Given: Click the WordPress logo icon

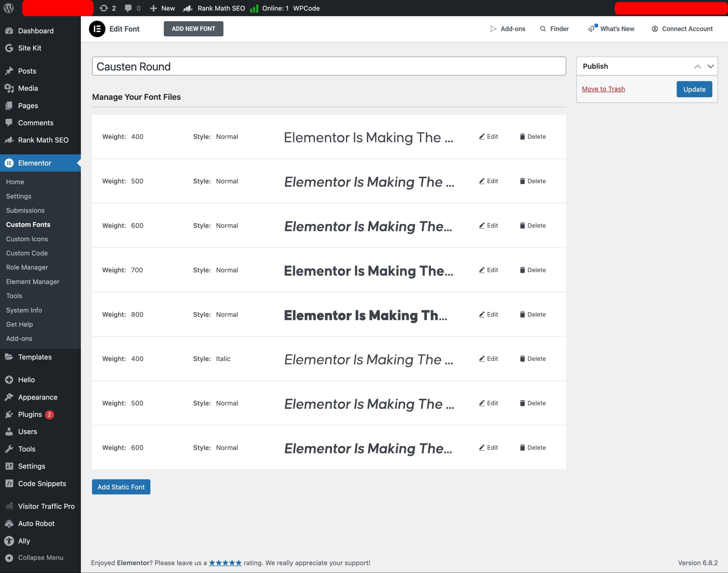Looking at the screenshot, I should pos(9,8).
